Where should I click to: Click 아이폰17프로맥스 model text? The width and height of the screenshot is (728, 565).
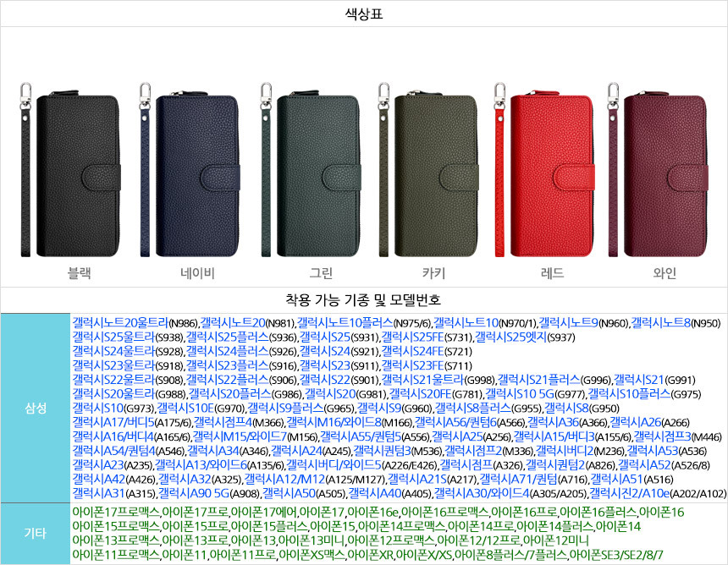[116, 513]
